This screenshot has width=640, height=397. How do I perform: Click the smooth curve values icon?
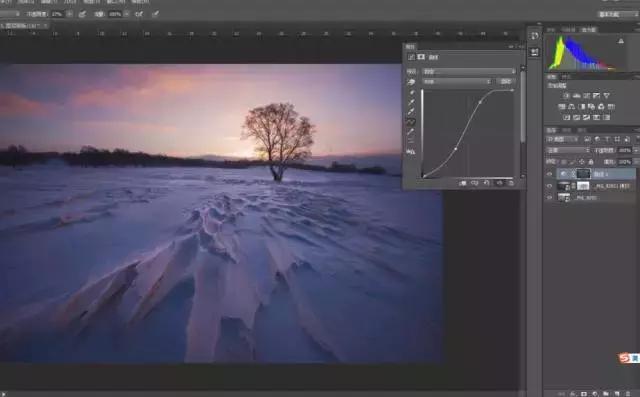[x=411, y=141]
